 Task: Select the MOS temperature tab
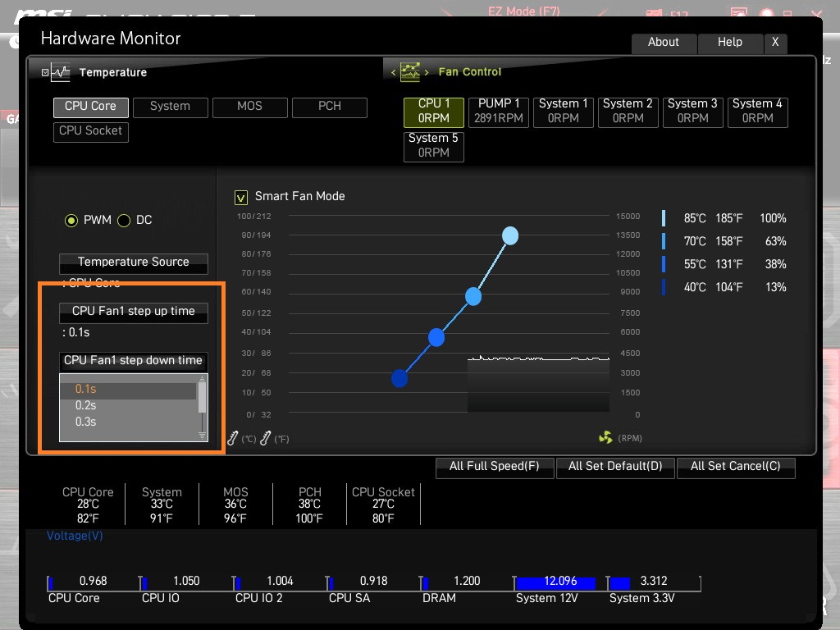click(x=249, y=107)
